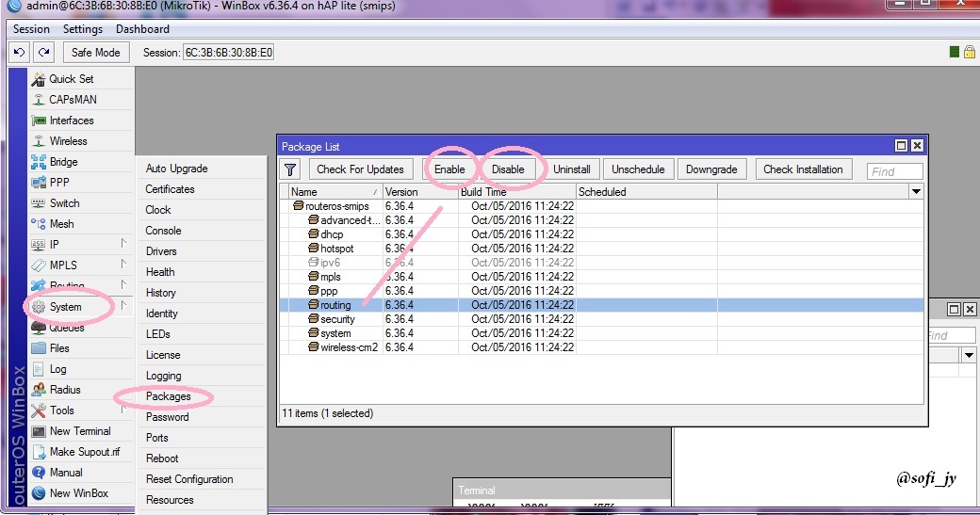Expand the System submenu in sidebar

click(x=81, y=307)
